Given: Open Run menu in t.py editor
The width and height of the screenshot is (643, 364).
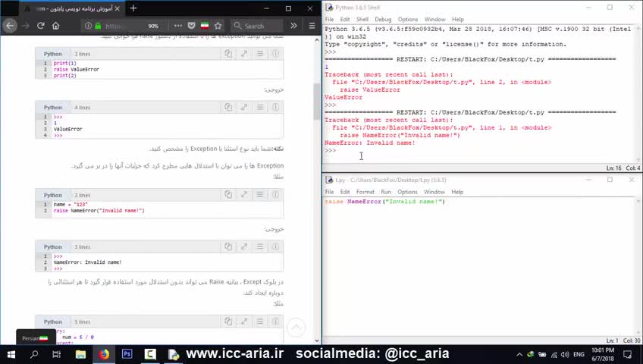Looking at the screenshot, I should click(386, 192).
